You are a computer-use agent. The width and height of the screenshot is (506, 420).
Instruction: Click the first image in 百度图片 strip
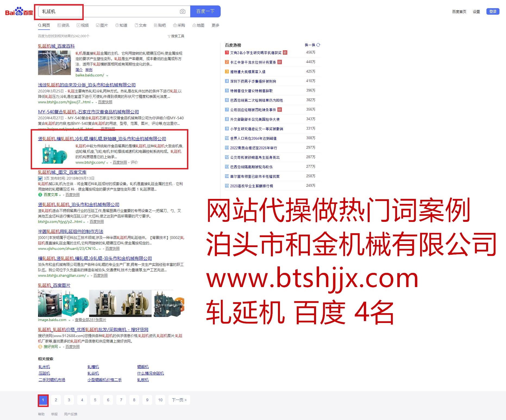(x=50, y=303)
